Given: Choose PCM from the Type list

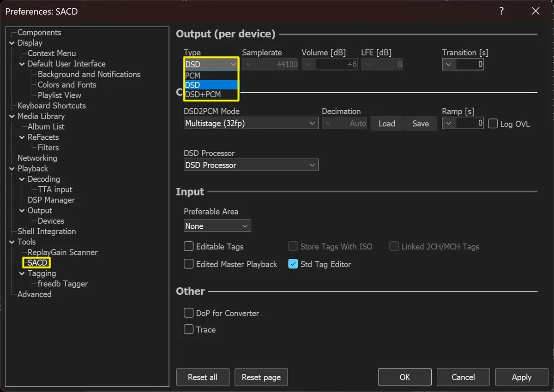Looking at the screenshot, I should [x=211, y=76].
